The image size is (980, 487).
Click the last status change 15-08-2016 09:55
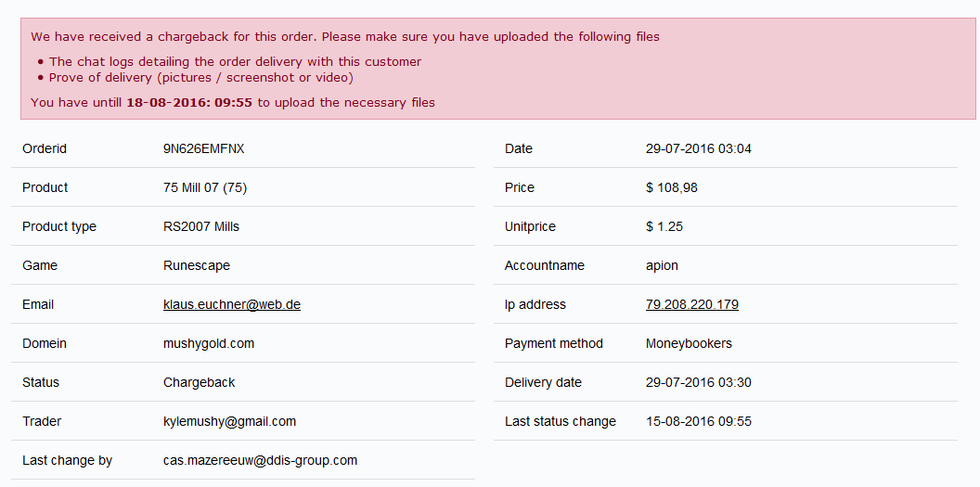pyautogui.click(x=698, y=421)
